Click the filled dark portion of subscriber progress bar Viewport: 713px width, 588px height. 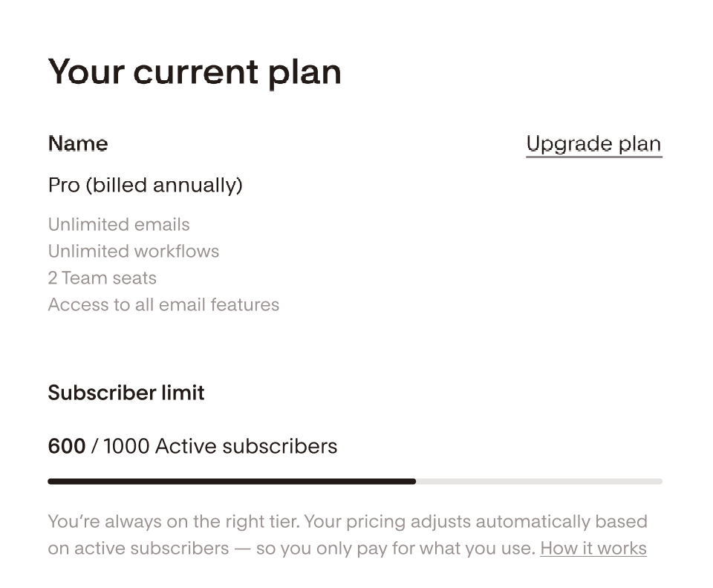click(231, 481)
